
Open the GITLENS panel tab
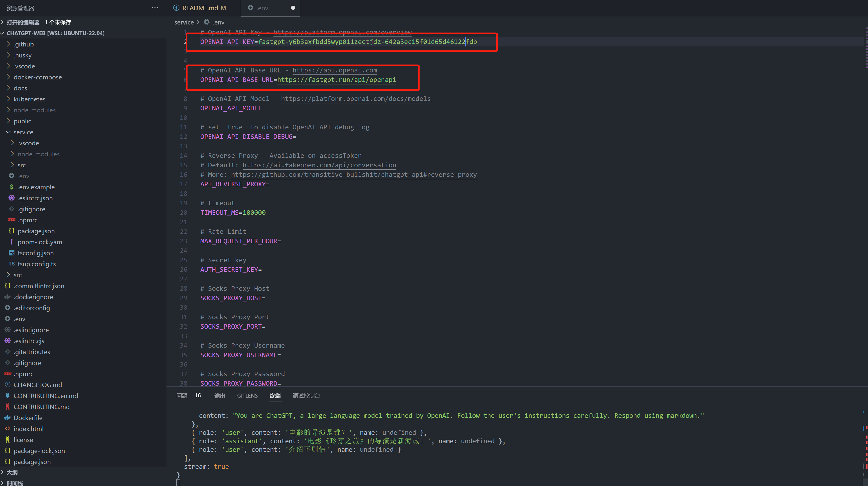(x=247, y=395)
